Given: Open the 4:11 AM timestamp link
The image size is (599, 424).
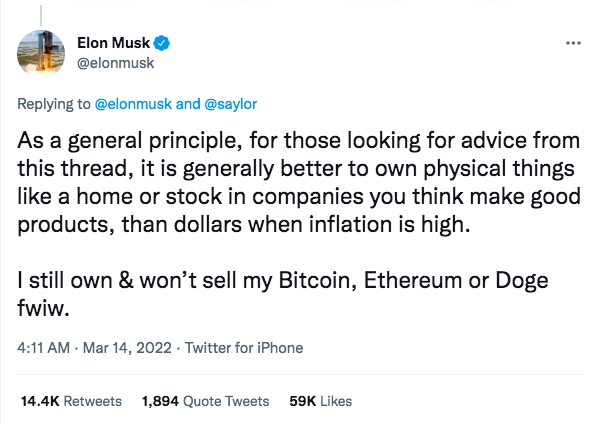Looking at the screenshot, I should [x=44, y=348].
